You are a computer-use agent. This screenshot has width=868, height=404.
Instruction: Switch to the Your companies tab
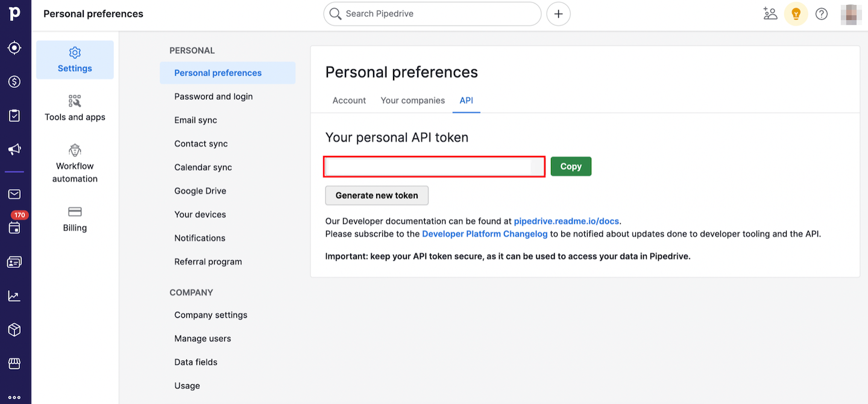pyautogui.click(x=413, y=101)
